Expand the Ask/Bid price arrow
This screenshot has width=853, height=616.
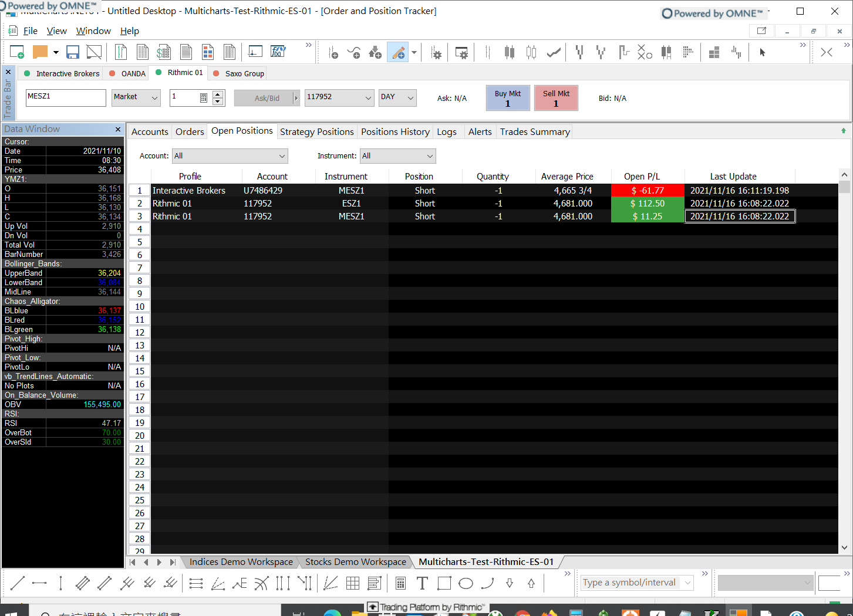click(x=296, y=98)
